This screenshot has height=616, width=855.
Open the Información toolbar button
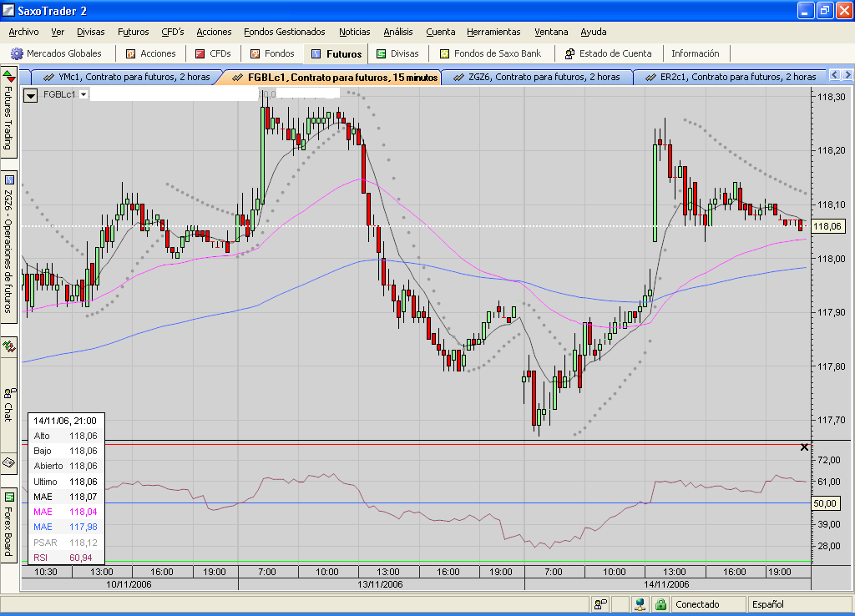696,53
